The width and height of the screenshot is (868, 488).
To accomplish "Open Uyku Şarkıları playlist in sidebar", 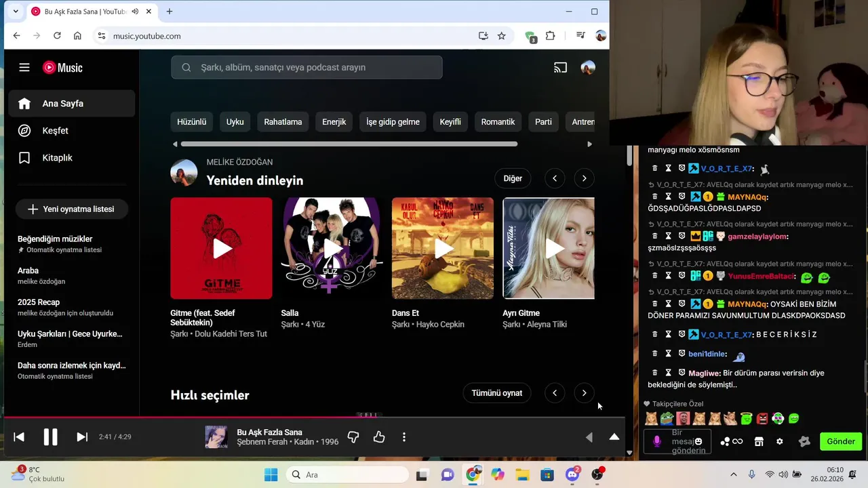I will click(x=72, y=339).
